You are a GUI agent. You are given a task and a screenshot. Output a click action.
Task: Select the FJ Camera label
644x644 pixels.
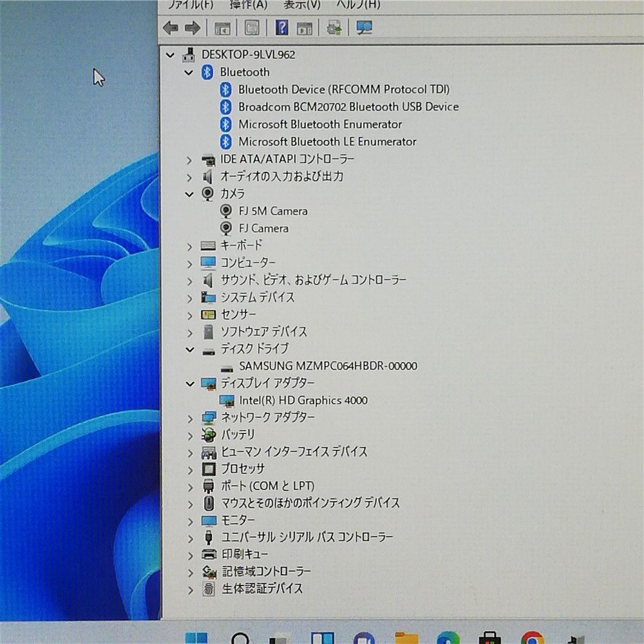click(263, 229)
